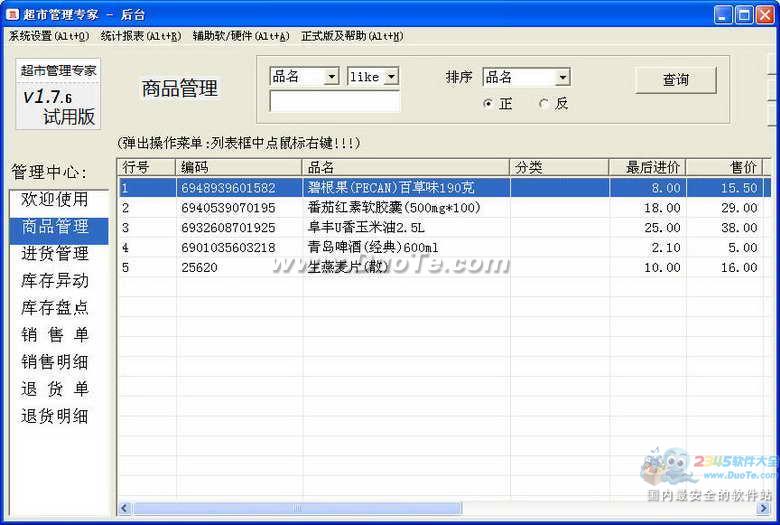Go to 进货管理 in the sidebar
Image resolution: width=780 pixels, height=525 pixels.
coord(55,254)
